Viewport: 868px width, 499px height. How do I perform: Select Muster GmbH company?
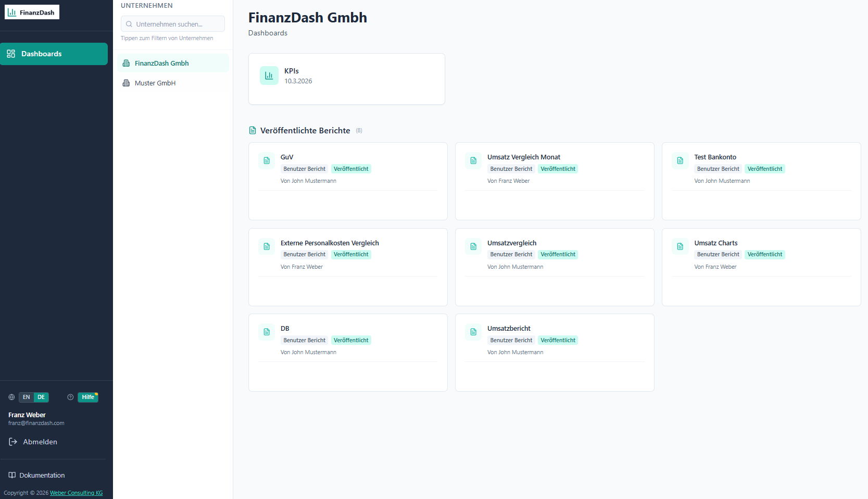(x=173, y=83)
